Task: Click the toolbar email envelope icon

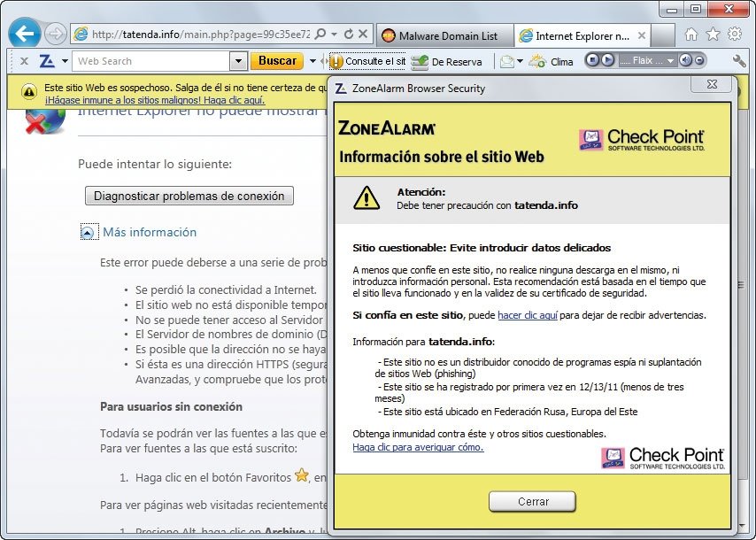Action: point(506,61)
